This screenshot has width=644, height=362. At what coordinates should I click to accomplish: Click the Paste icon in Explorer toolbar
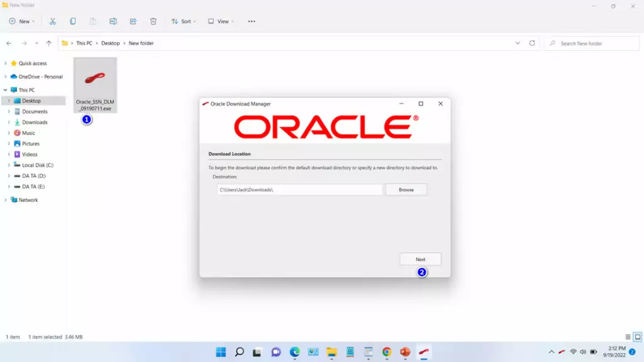[x=93, y=21]
